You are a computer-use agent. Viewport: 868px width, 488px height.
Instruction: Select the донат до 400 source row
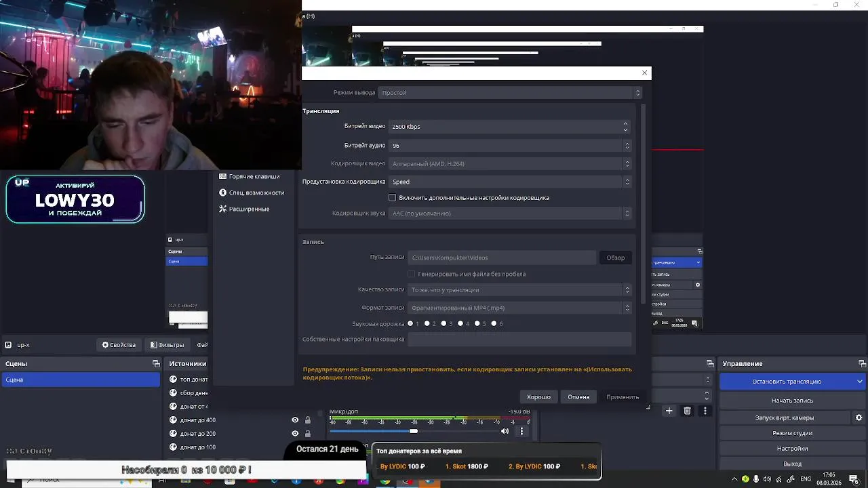click(x=241, y=420)
